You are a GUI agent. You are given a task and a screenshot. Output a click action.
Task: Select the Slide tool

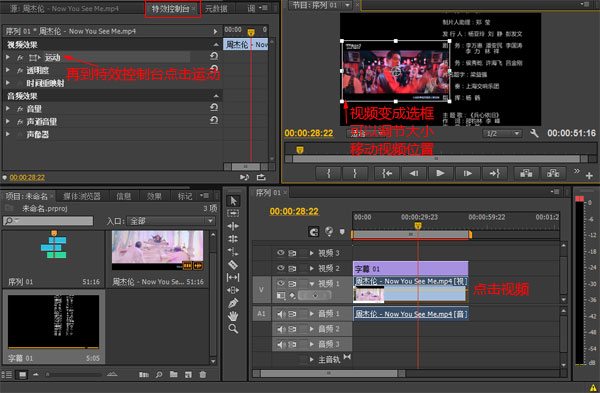[x=233, y=290]
